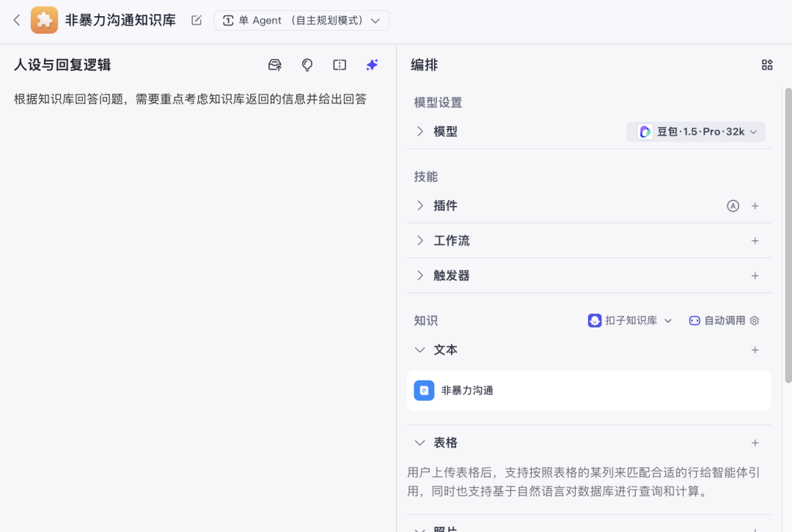Open the 单 Agent 自主规划模式 dropdown
This screenshot has height=532, width=792.
[301, 21]
